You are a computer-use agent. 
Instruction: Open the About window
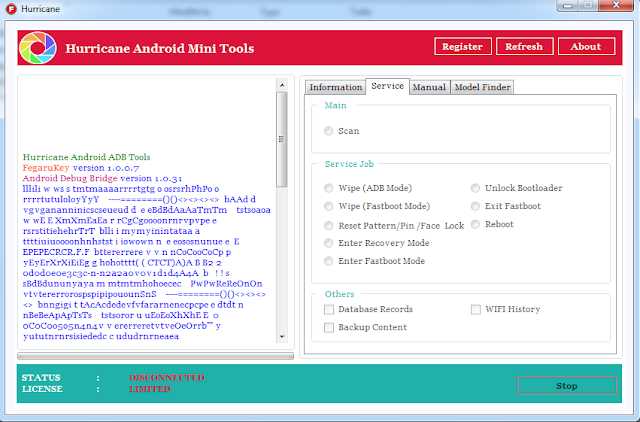586,47
